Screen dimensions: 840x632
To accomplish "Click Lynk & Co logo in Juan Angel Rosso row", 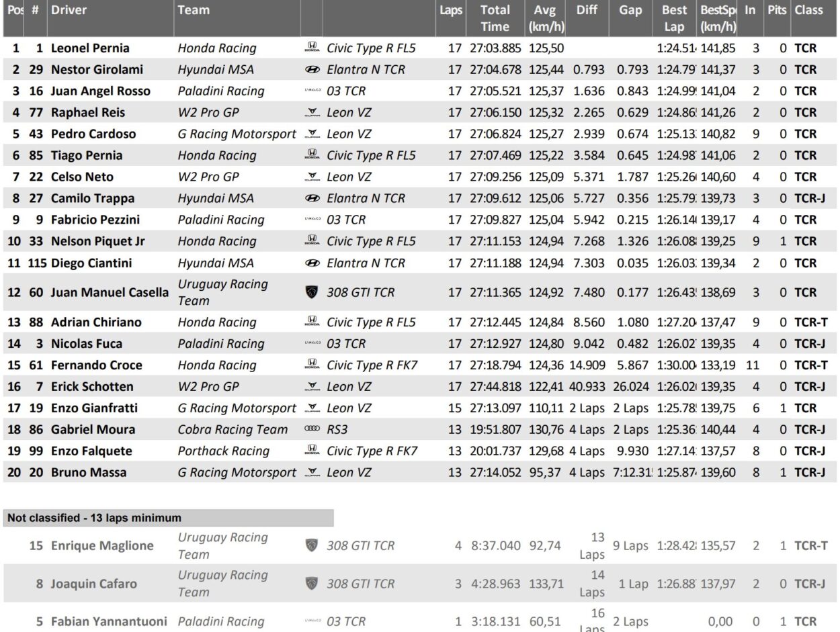I will (312, 91).
